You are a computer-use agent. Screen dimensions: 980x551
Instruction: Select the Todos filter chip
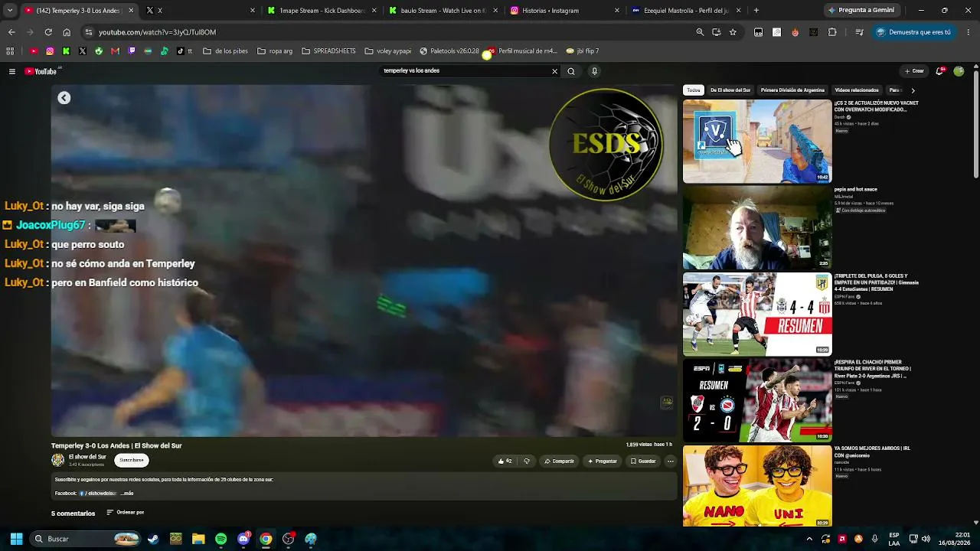coord(694,90)
